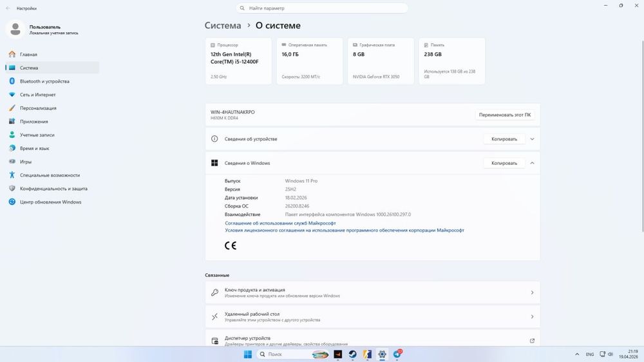Click the vertical page scrollbar
644x362 pixels.
[642, 136]
